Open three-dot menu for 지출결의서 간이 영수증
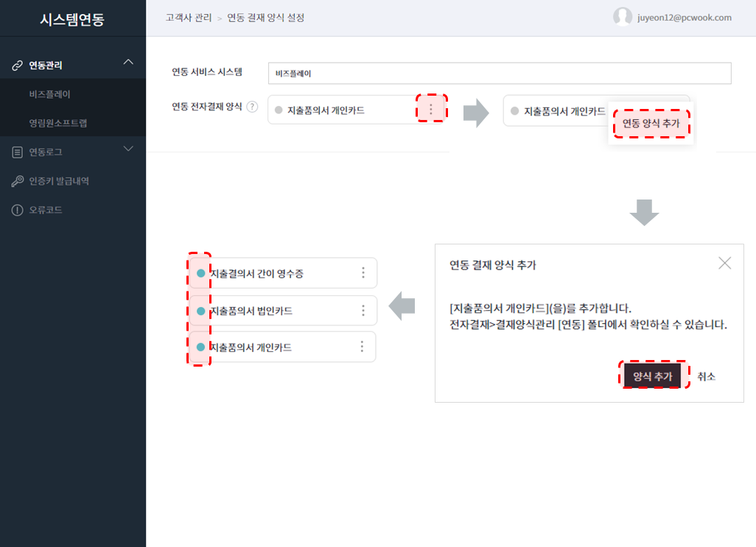756x547 pixels. click(363, 273)
